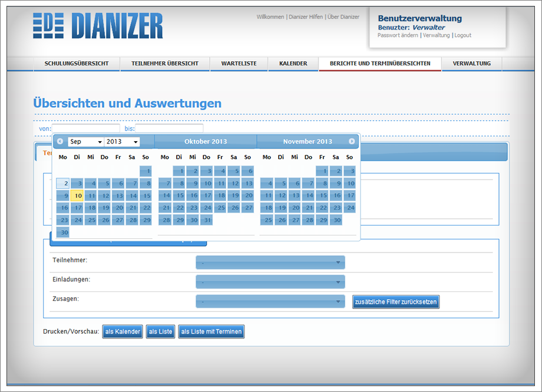The width and height of the screenshot is (542, 392).
Task: Select September 1 in calendar
Action: click(x=146, y=171)
